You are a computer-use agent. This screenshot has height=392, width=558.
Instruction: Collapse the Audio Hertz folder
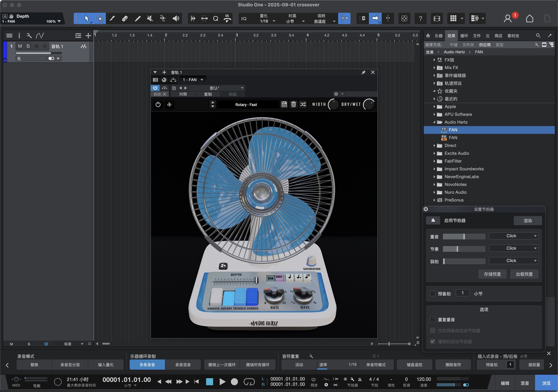(x=434, y=122)
